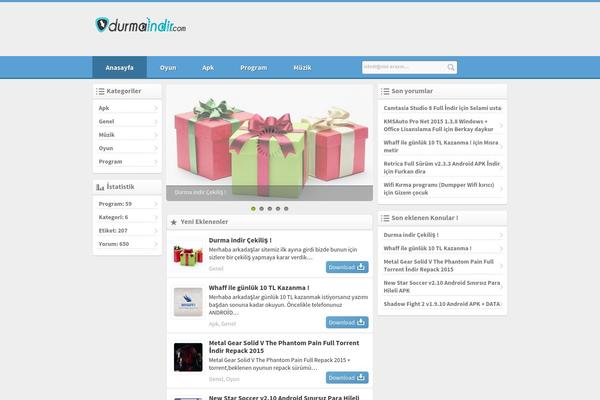Click the Son eklenen Konular list icon
Screen dimensions: 600x400
pos(385,218)
